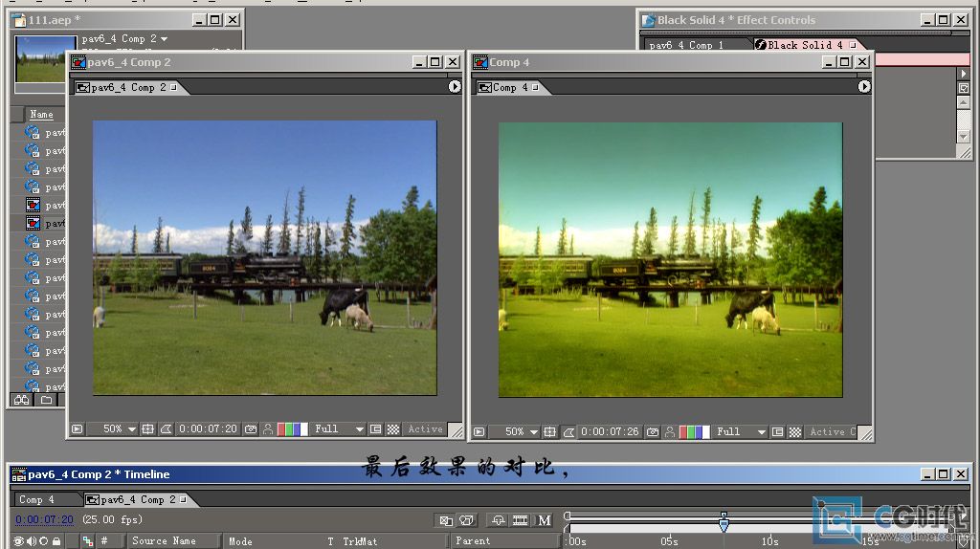This screenshot has height=549, width=980.
Task: Click the label color column icon in Timeline header
Action: click(x=87, y=541)
